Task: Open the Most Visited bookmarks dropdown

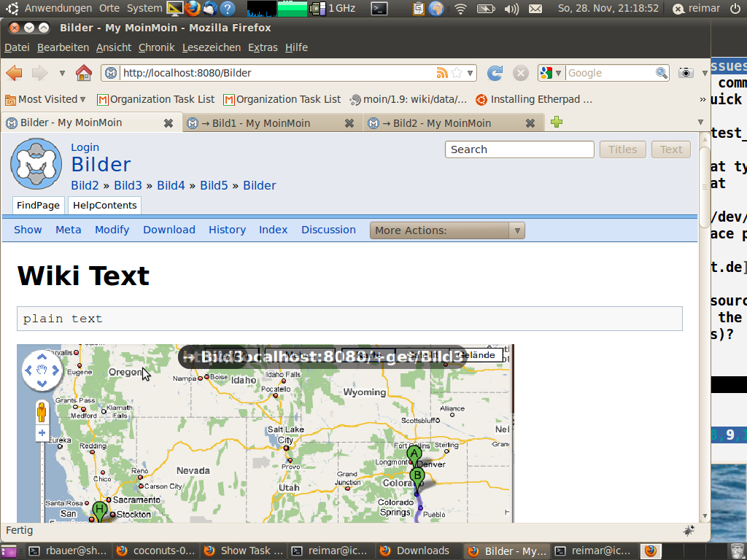Action: click(x=51, y=99)
